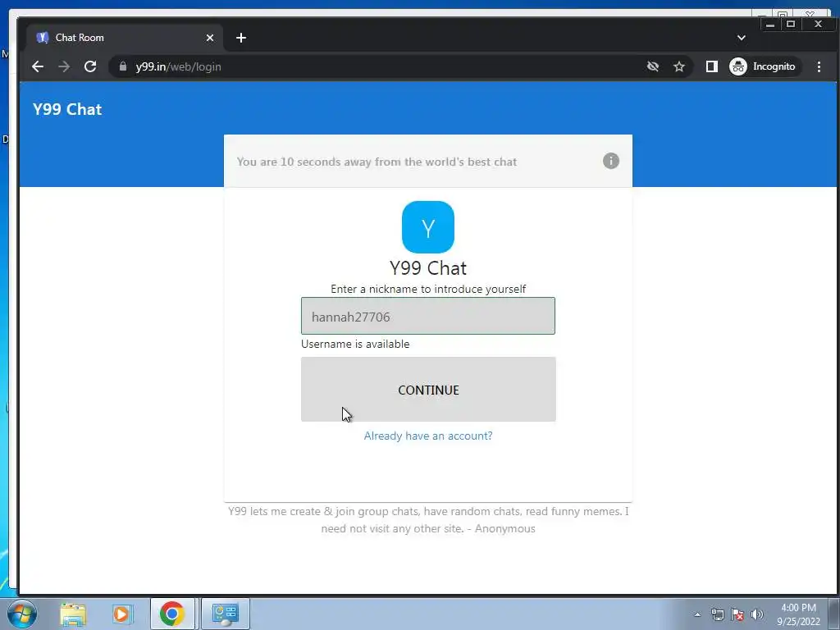Click the CONTINUE button

point(428,390)
